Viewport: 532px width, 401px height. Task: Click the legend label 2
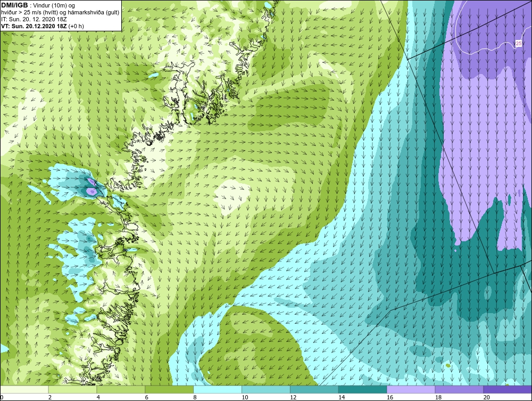pyautogui.click(x=50, y=397)
